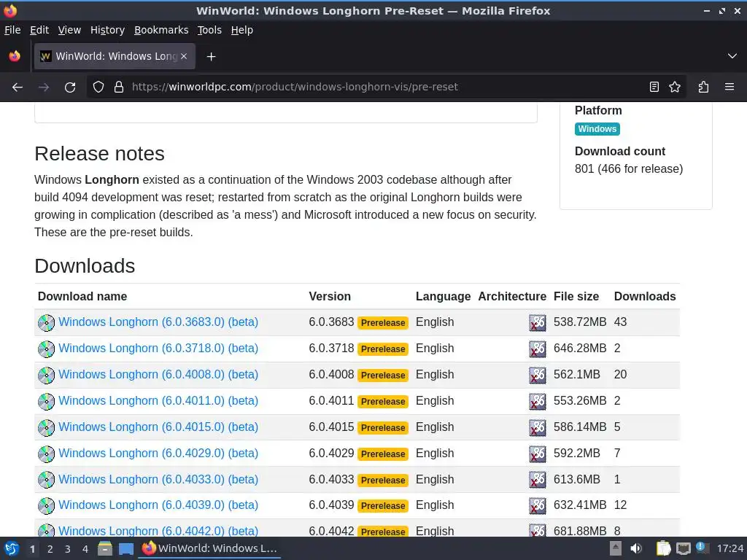Click disc icon for Longhorn 6.0.4029.0
The width and height of the screenshot is (747, 560).
46,454
